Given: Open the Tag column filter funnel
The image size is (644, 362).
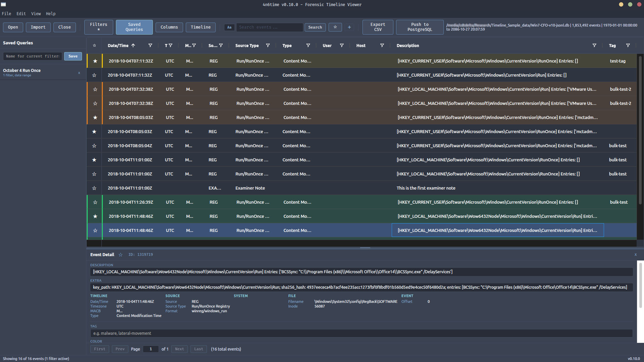Looking at the screenshot, I should (x=628, y=45).
